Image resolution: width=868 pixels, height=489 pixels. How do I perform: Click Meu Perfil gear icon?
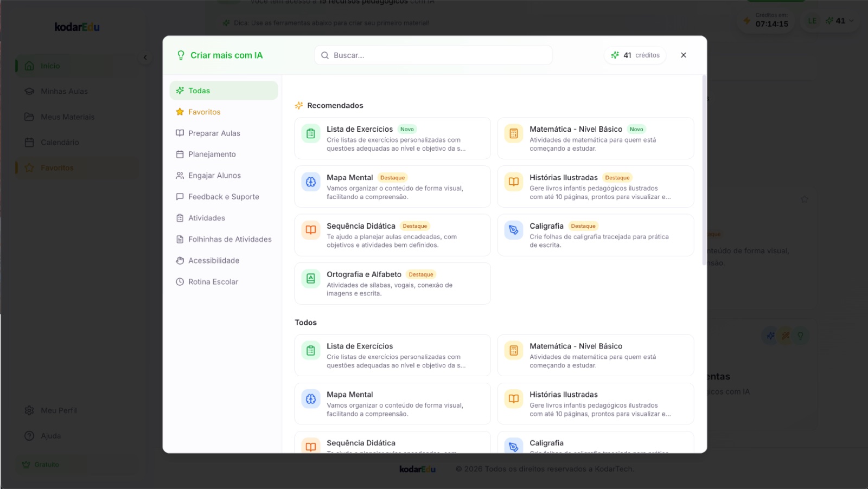point(29,410)
